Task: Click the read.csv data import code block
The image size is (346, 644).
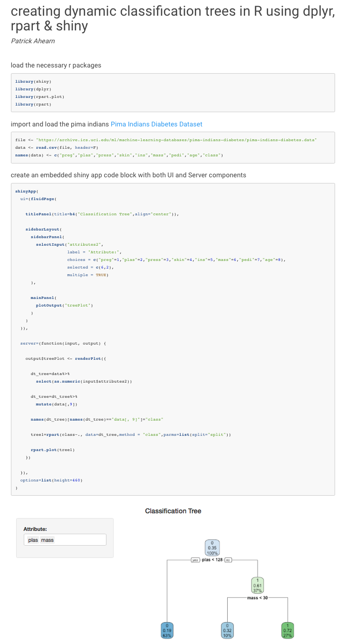Action: [173, 147]
